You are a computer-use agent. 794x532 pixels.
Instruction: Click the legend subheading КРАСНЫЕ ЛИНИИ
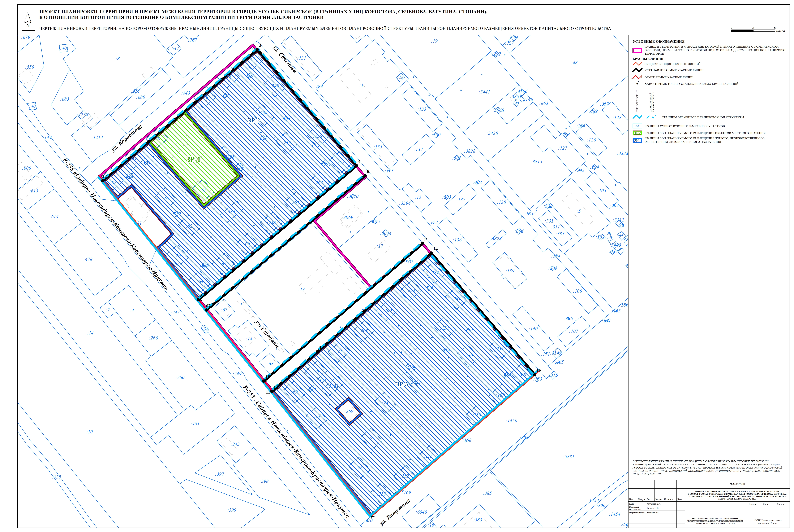648,59
